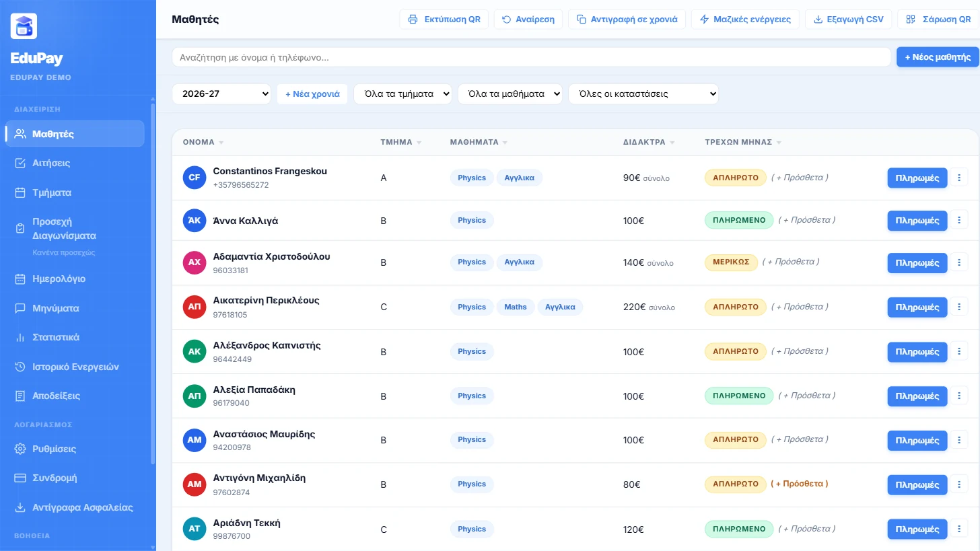Add a new student with Νέος μαθητής
This screenshot has width=980, height=551.
click(938, 57)
